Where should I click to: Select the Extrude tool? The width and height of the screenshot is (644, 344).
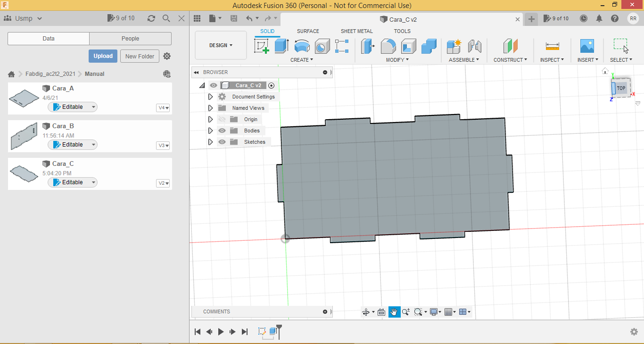[x=281, y=46]
